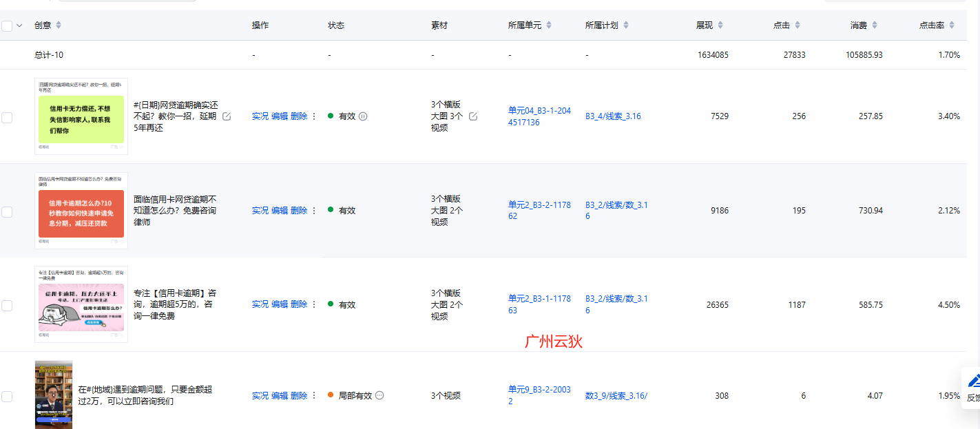Open the three-dot more menu in second row

(x=314, y=211)
